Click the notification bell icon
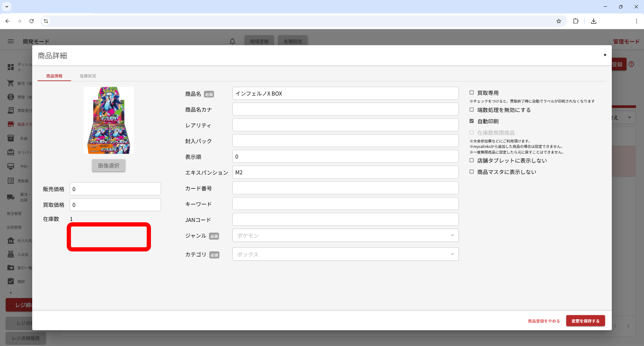Screen dimensions: 644x346 point(232,41)
